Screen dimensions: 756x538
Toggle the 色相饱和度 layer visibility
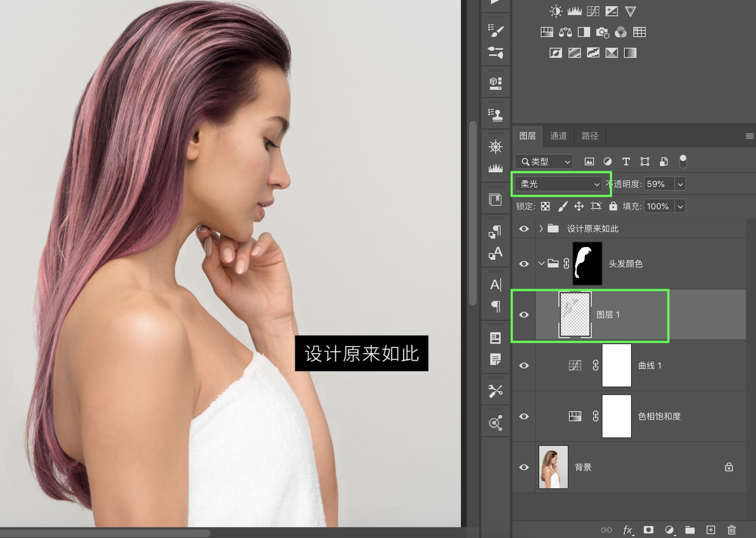(x=524, y=416)
